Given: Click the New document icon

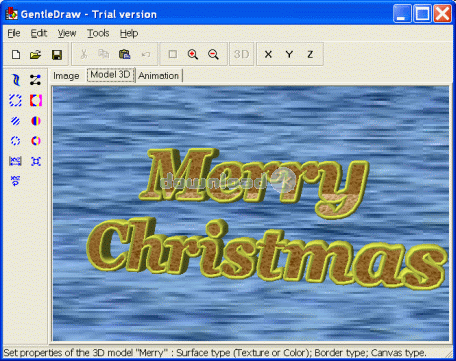Looking at the screenshot, I should [x=16, y=54].
